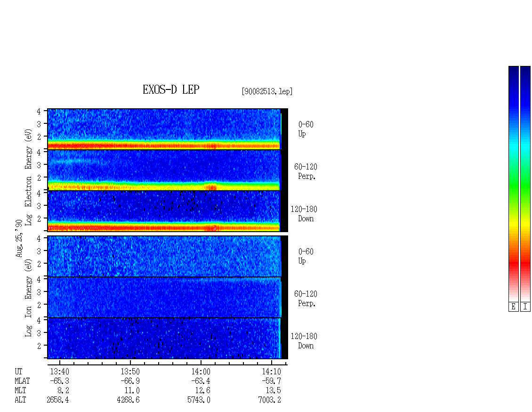Viewport: 532px width, 412px height.
Task: Click the I label box under color bar
Action: [x=525, y=307]
